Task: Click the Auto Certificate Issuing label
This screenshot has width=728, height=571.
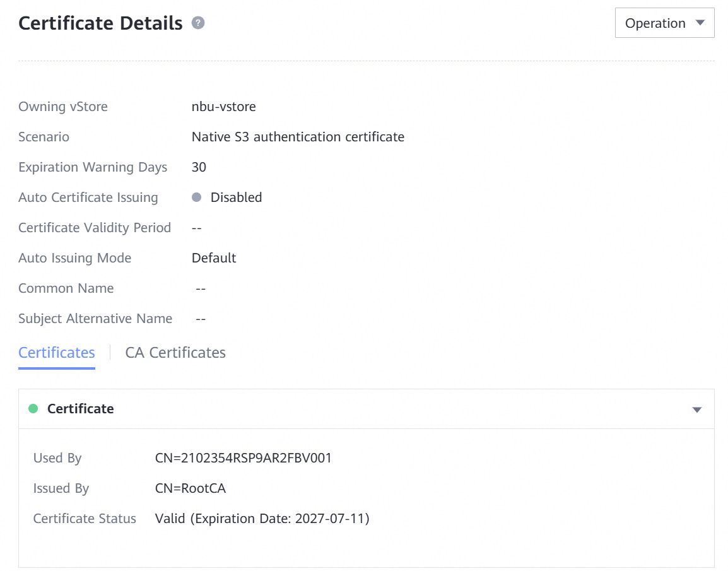Action: coord(88,197)
